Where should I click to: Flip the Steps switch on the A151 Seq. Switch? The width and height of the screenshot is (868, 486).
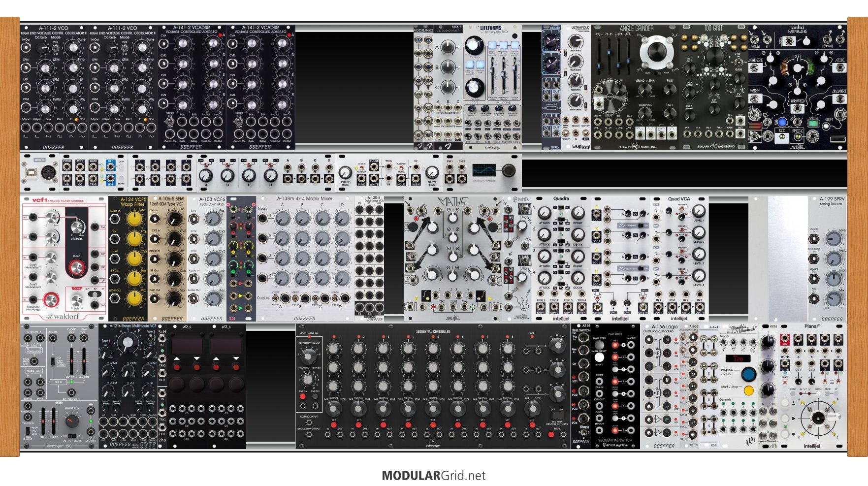(583, 432)
